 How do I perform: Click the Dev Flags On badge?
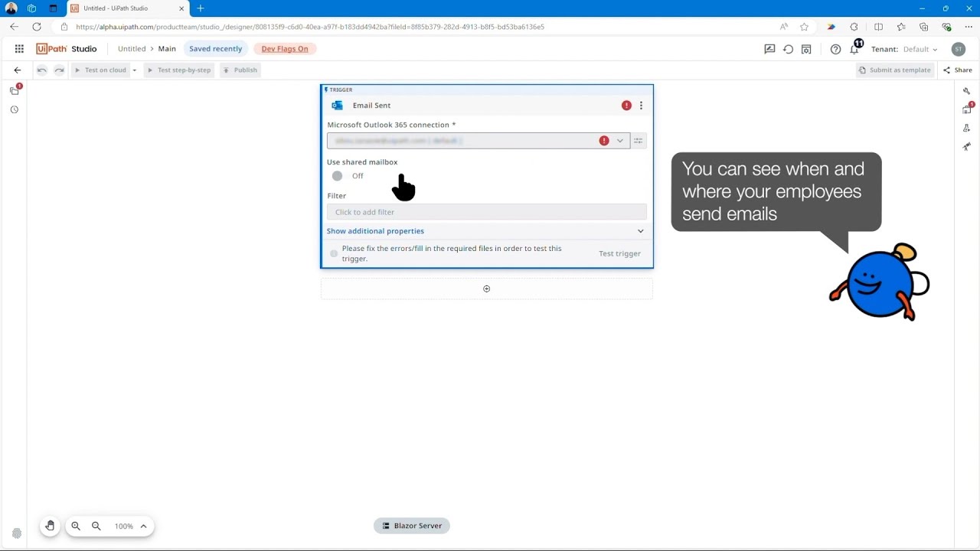[x=285, y=49]
